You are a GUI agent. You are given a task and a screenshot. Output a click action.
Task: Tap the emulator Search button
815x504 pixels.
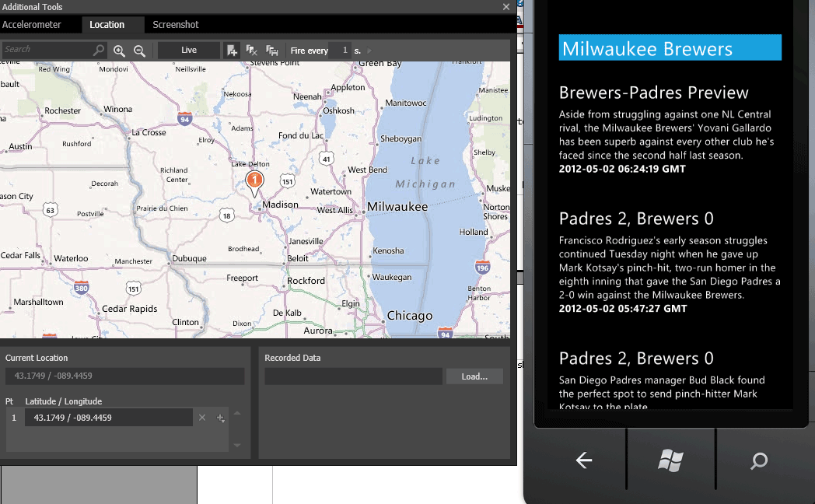coord(759,460)
